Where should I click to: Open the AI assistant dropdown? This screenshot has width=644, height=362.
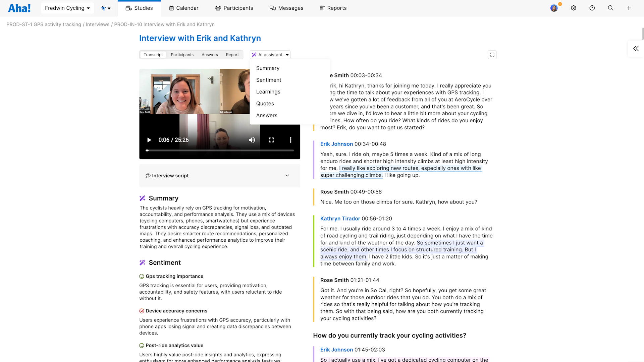[270, 55]
